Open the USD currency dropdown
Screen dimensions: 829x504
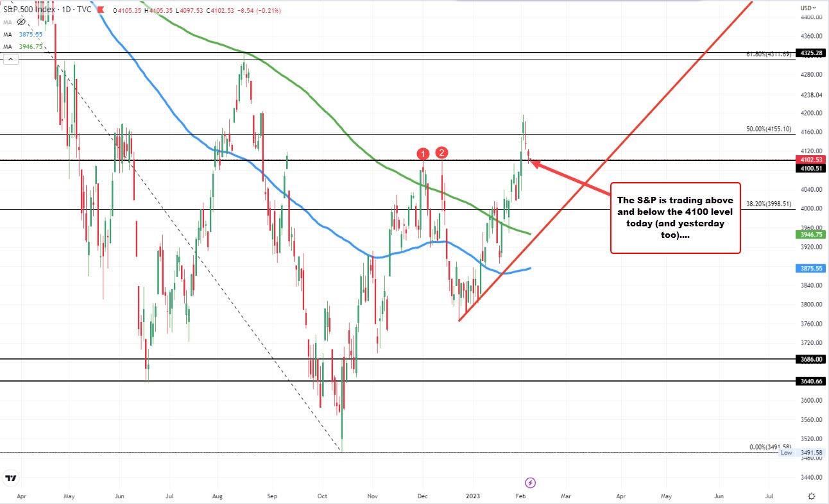[x=808, y=7]
